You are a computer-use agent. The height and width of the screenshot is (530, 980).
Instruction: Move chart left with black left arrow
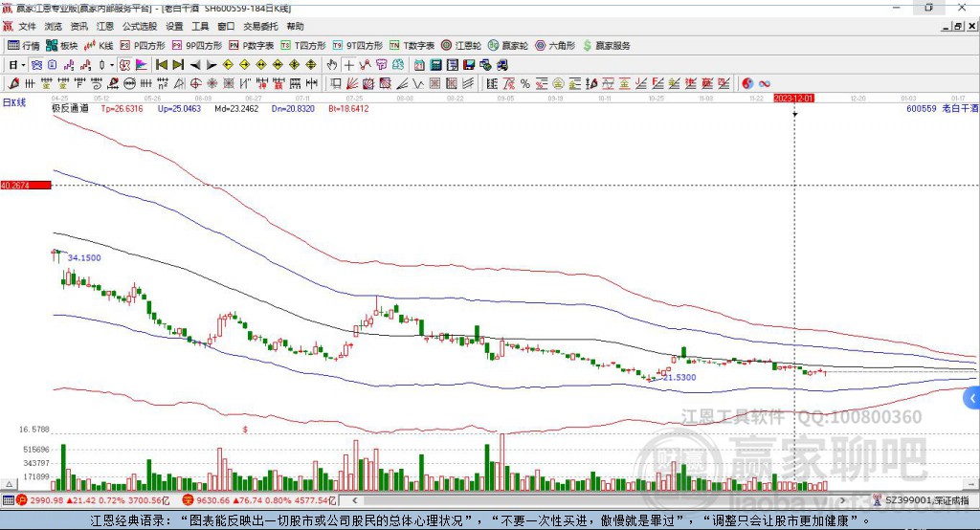tap(195, 65)
